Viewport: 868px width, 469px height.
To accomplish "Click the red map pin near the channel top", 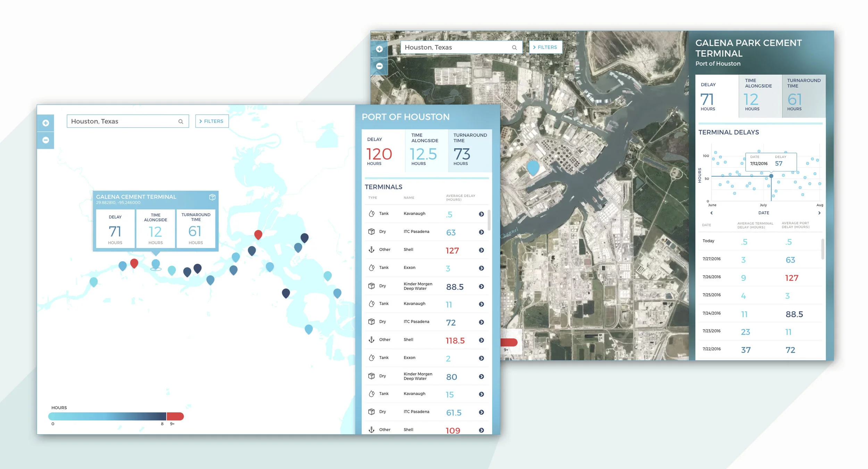I will tap(258, 234).
